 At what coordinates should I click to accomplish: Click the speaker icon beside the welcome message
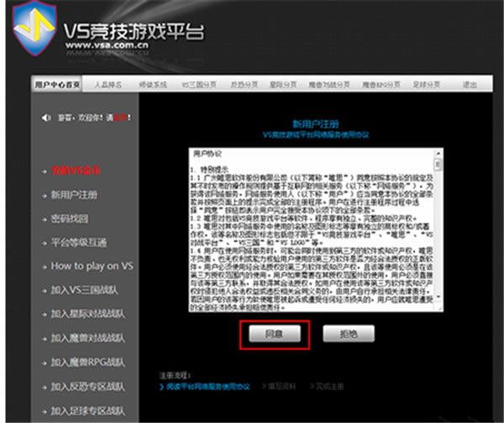(x=45, y=116)
